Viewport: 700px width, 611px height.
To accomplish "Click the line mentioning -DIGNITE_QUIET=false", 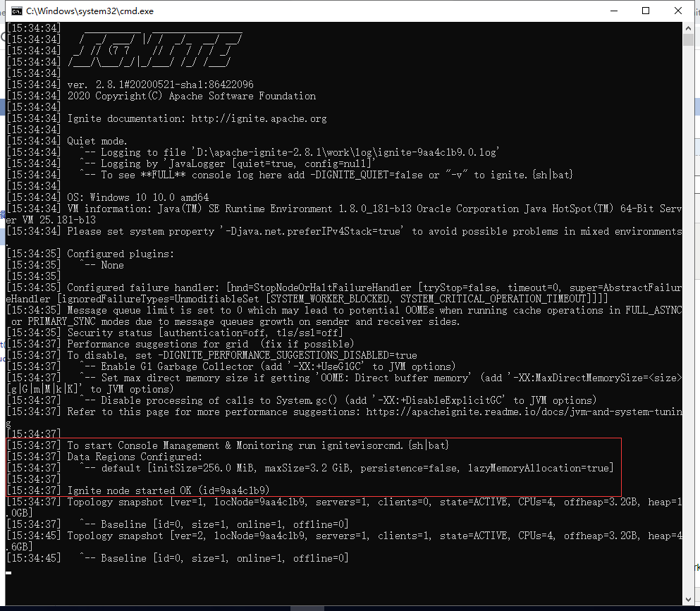I will pyautogui.click(x=326, y=175).
